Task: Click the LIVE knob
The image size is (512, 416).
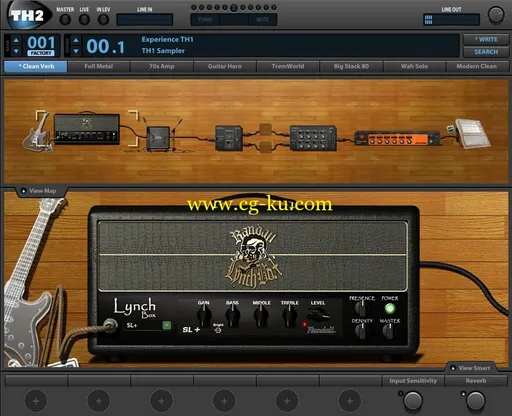Action: pyautogui.click(x=84, y=19)
